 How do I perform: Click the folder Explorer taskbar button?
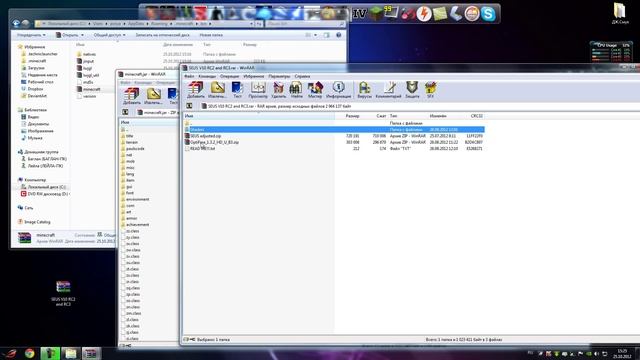pos(71,353)
